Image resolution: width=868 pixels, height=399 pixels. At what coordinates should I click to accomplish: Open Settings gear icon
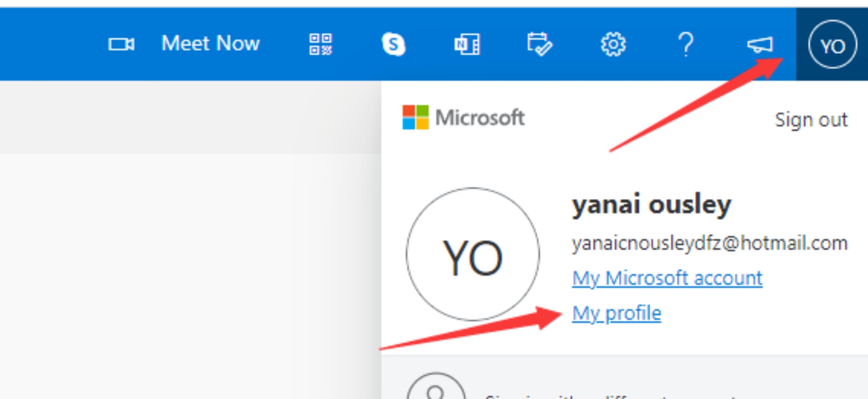(x=613, y=44)
